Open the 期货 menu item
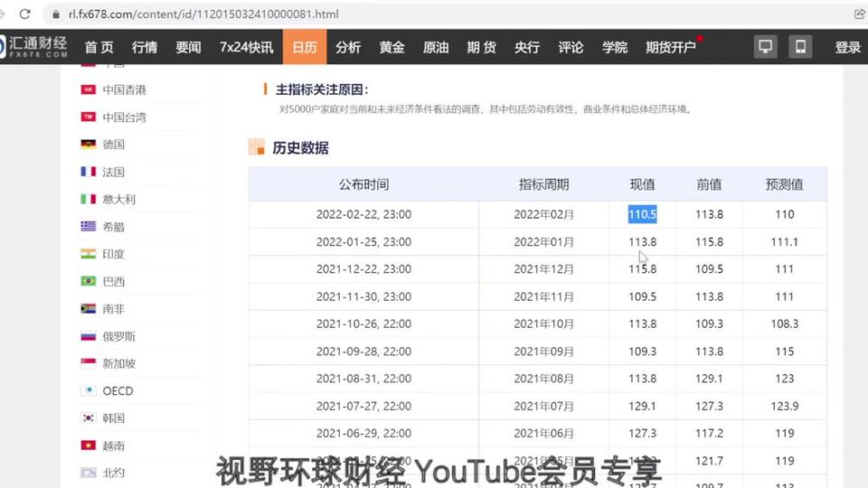Image resolution: width=868 pixels, height=488 pixels. [481, 47]
